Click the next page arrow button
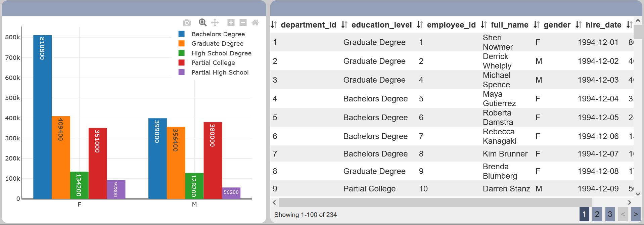The height and width of the screenshot is (225, 644). click(636, 214)
